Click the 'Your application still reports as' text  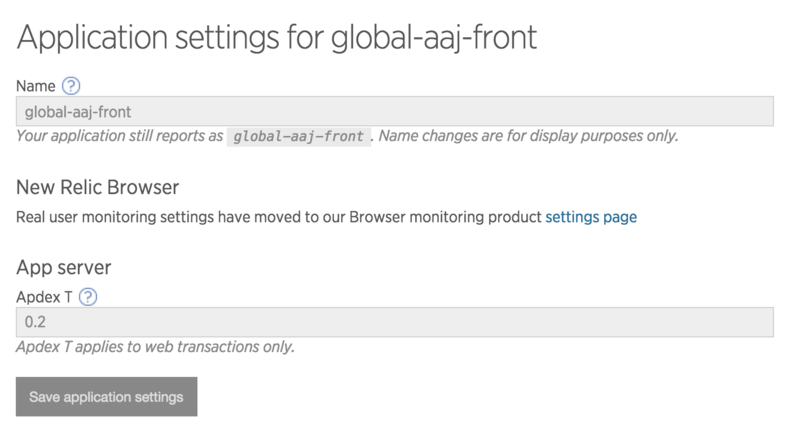click(x=119, y=135)
